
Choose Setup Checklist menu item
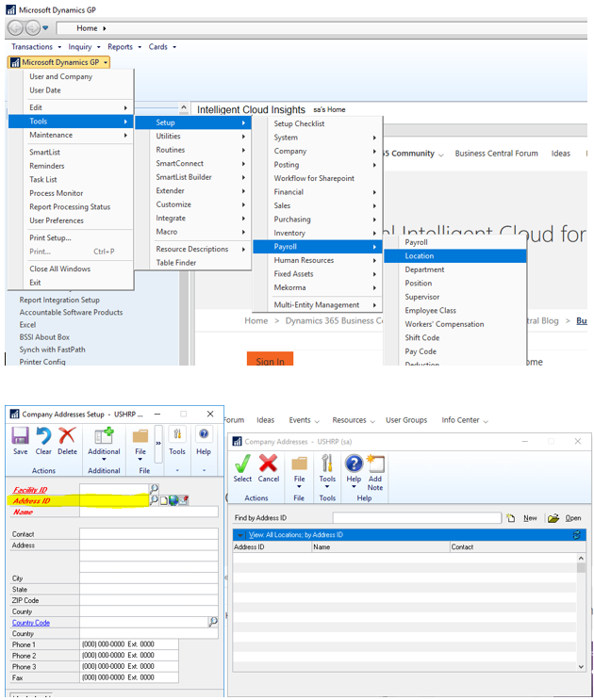[x=317, y=123]
